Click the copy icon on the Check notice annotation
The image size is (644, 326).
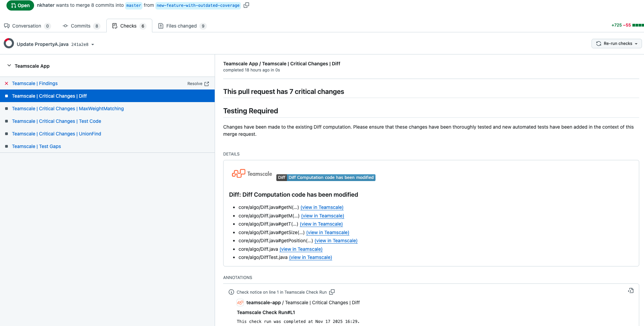pos(332,292)
